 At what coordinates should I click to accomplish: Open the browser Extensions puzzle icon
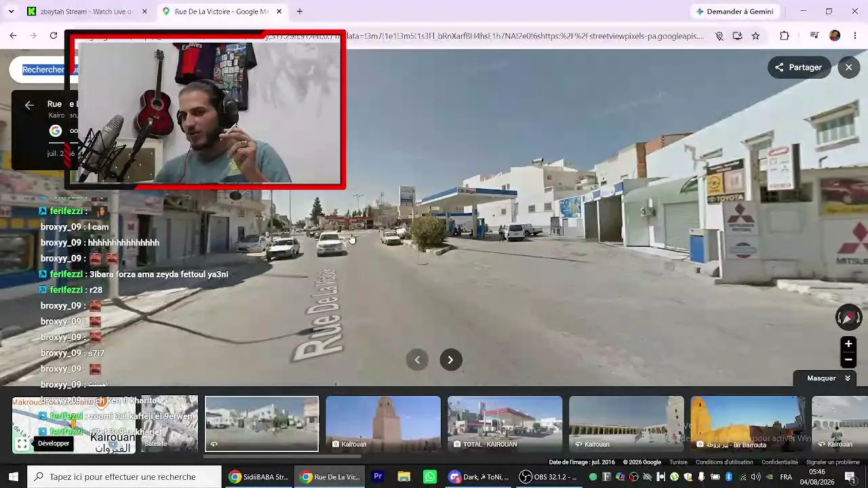[785, 36]
